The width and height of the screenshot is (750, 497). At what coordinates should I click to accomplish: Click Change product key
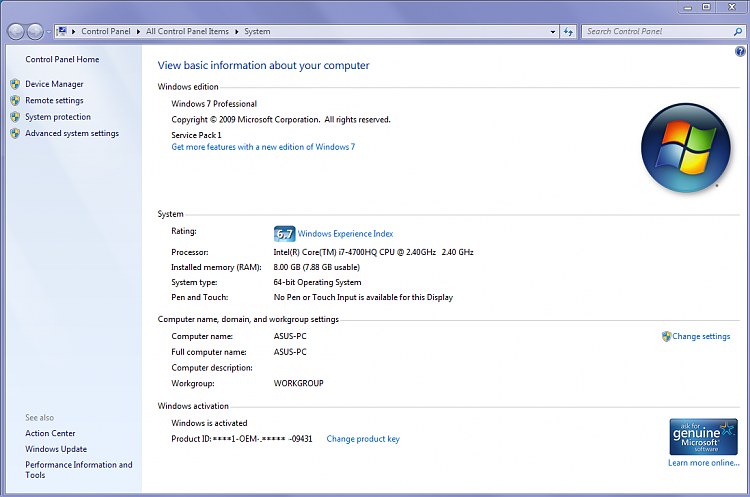pyautogui.click(x=363, y=439)
